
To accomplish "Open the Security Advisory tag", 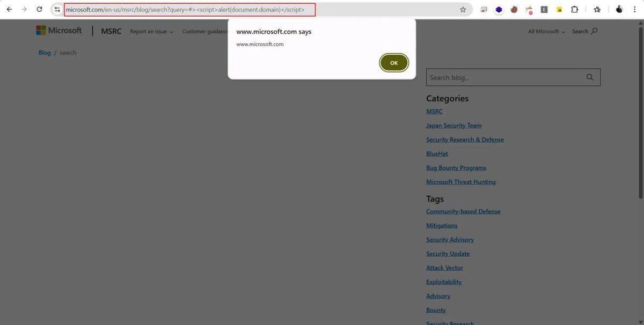I will [x=450, y=240].
